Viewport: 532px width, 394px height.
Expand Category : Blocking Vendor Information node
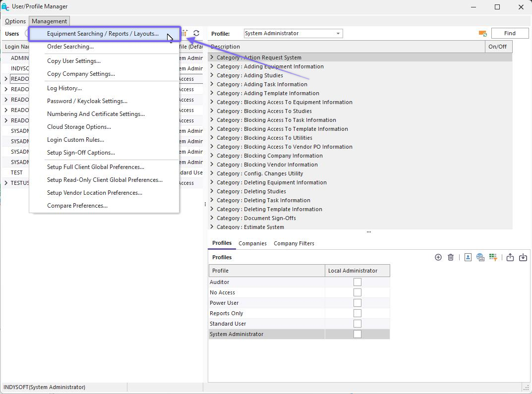[x=212, y=165]
